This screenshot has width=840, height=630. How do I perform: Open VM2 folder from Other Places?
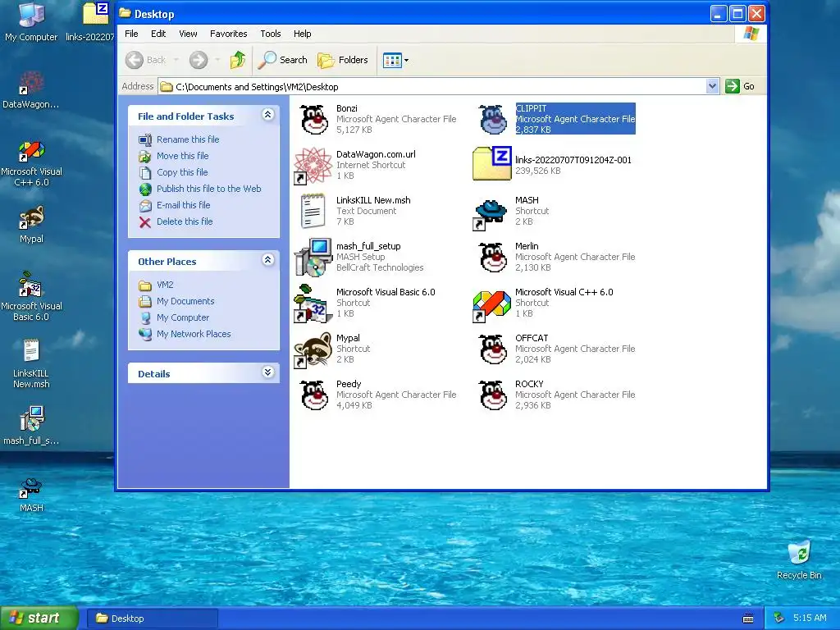click(x=165, y=285)
